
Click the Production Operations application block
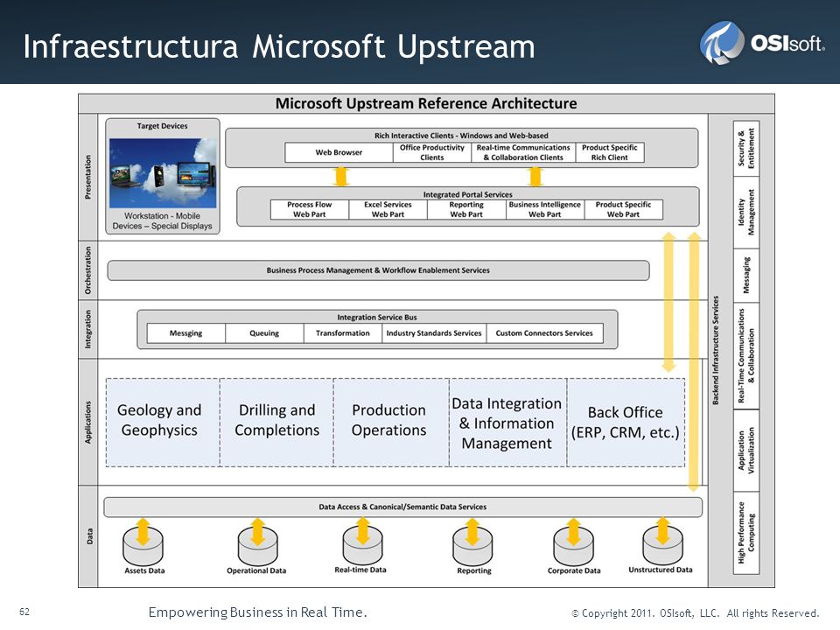[x=391, y=422]
